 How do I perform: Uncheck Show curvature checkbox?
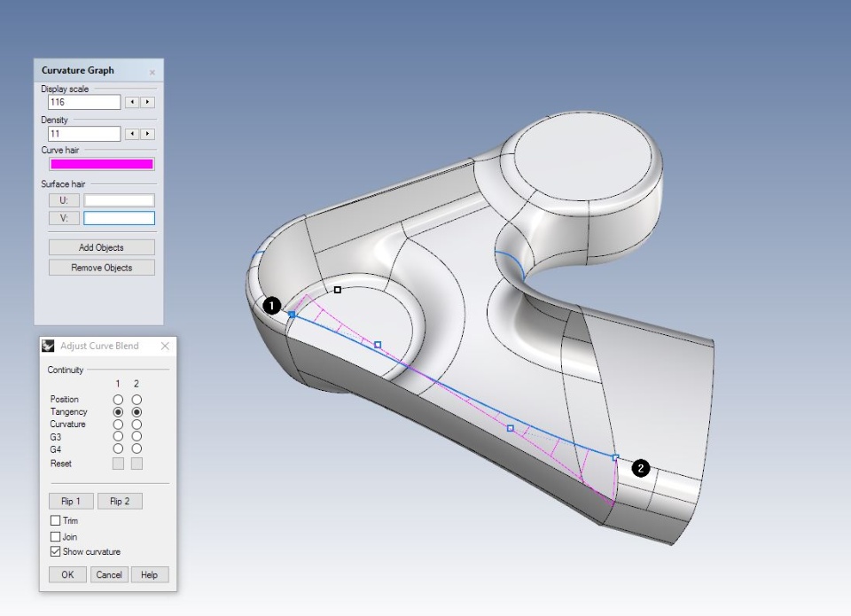click(55, 551)
